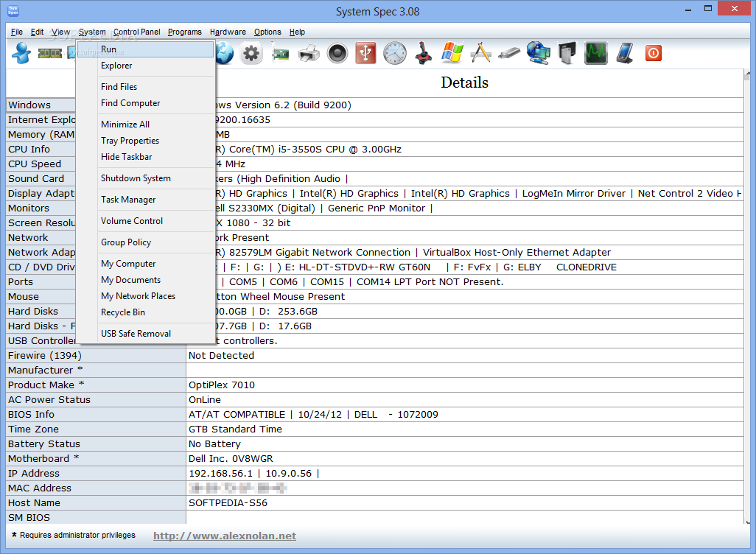Select the 'AC Power Status' row label
Viewport: 756px width, 554px height.
[x=97, y=400]
